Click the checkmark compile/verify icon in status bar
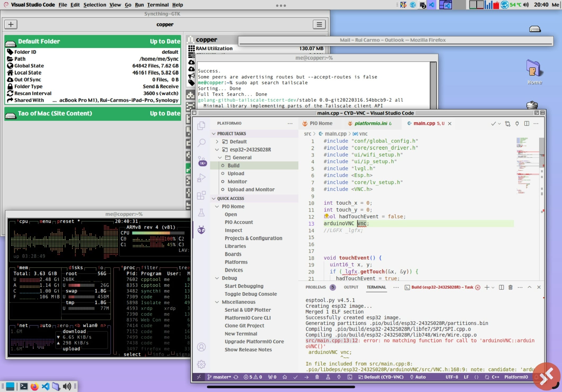The image size is (562, 392). (x=296, y=377)
